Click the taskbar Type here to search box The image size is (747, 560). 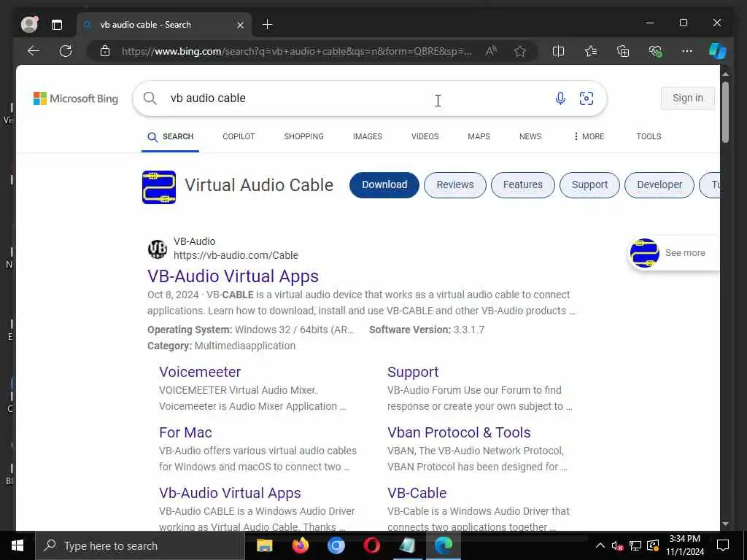(139, 545)
